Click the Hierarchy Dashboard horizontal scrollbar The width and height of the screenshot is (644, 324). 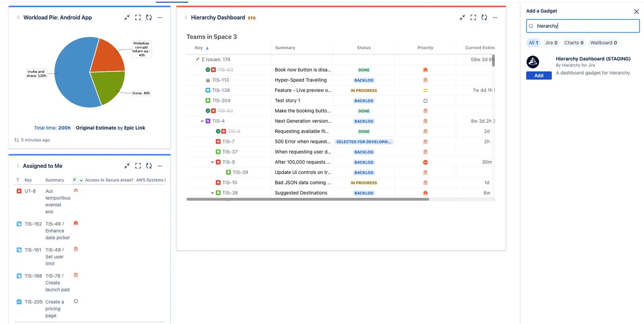coord(308,199)
